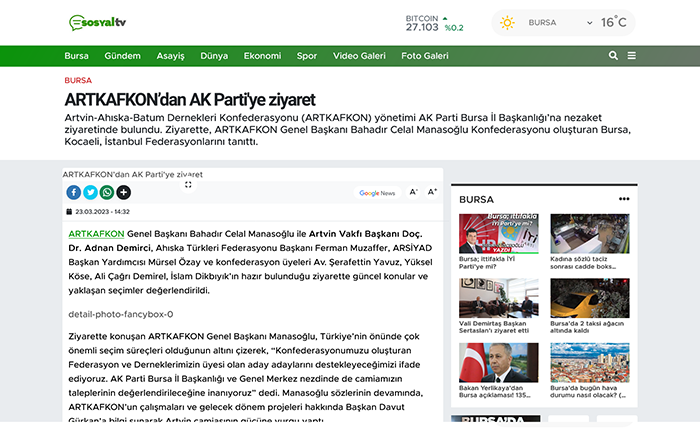Open the Bursa menu item
This screenshot has height=435, width=700.
[x=76, y=56]
